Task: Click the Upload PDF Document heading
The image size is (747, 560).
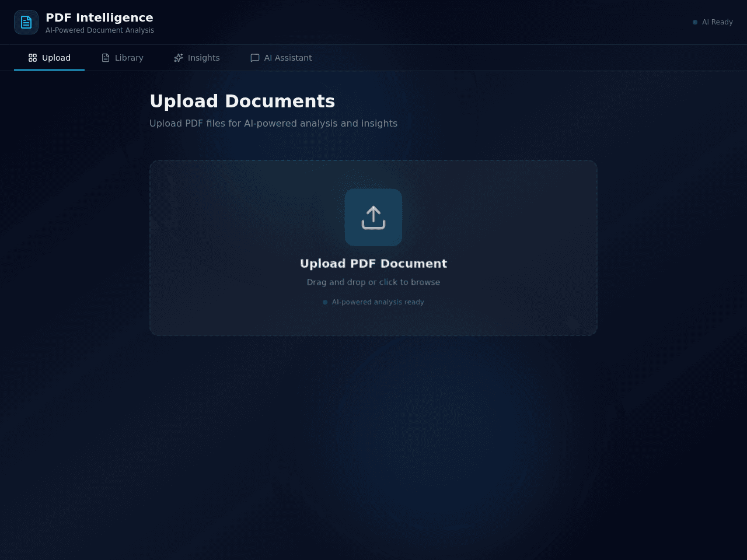Action: pyautogui.click(x=373, y=264)
